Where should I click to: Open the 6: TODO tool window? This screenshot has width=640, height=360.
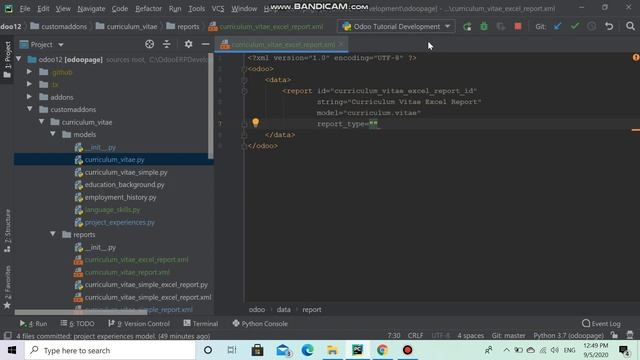[77, 323]
